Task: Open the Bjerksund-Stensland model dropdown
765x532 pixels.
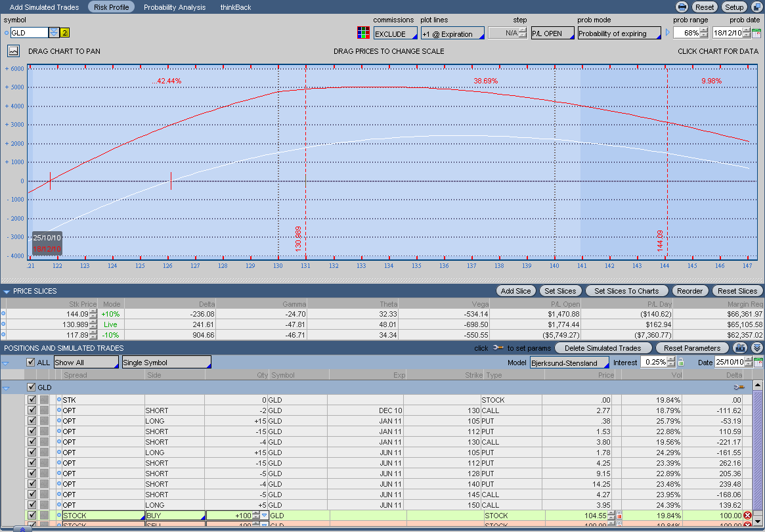Action: tap(569, 363)
